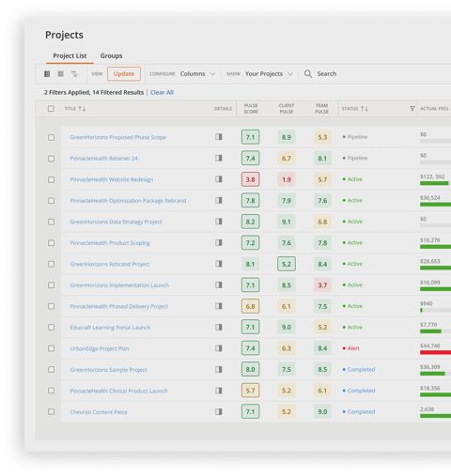This screenshot has height=476, width=451.
Task: Check Educraft Learning Portal Launch row
Action: tap(51, 328)
